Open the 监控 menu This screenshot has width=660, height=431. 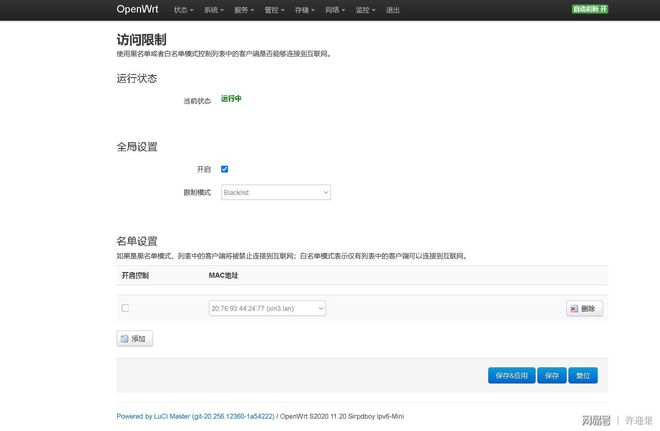click(x=365, y=10)
